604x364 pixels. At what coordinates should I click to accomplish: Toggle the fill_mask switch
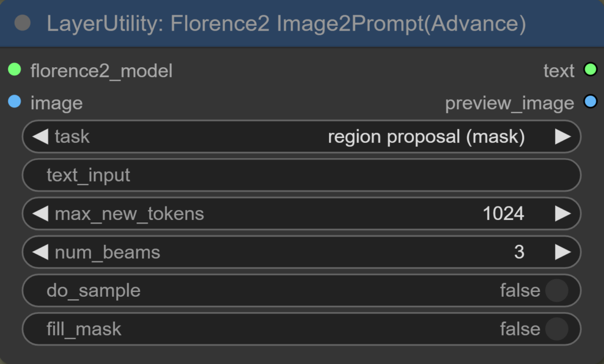point(556,329)
